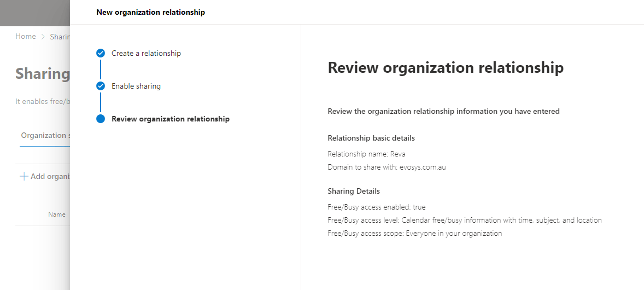The image size is (644, 290).
Task: Sort by the Name column header
Action: 57,214
